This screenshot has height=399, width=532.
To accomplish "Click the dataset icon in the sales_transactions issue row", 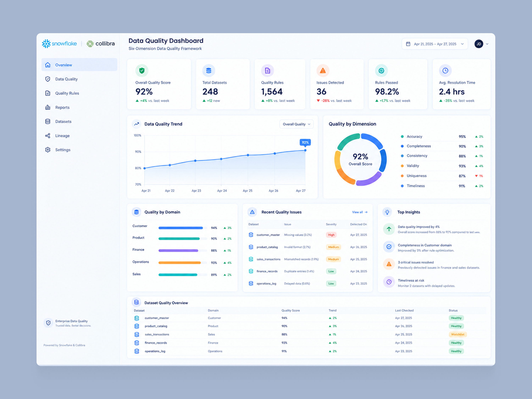I will click(251, 259).
